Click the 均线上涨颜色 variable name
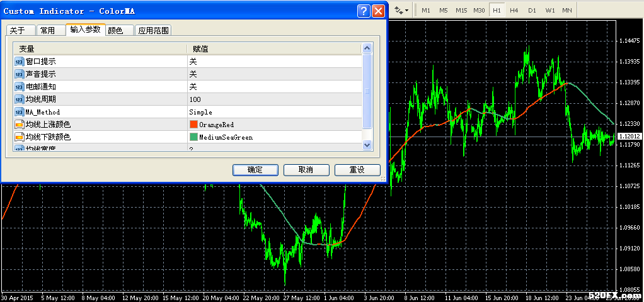 pos(48,125)
